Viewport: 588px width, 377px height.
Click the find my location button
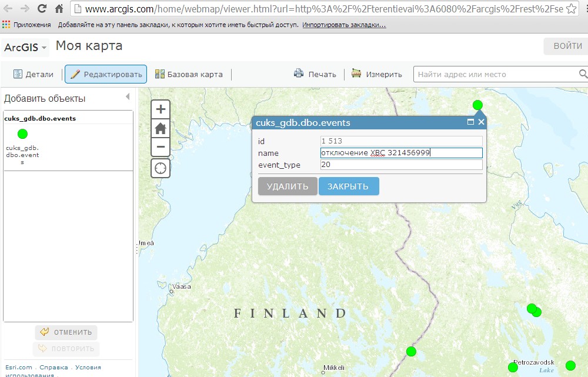[161, 168]
